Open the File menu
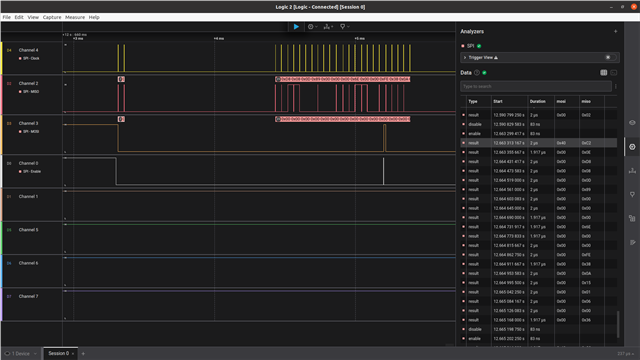The image size is (640, 360). 7,17
